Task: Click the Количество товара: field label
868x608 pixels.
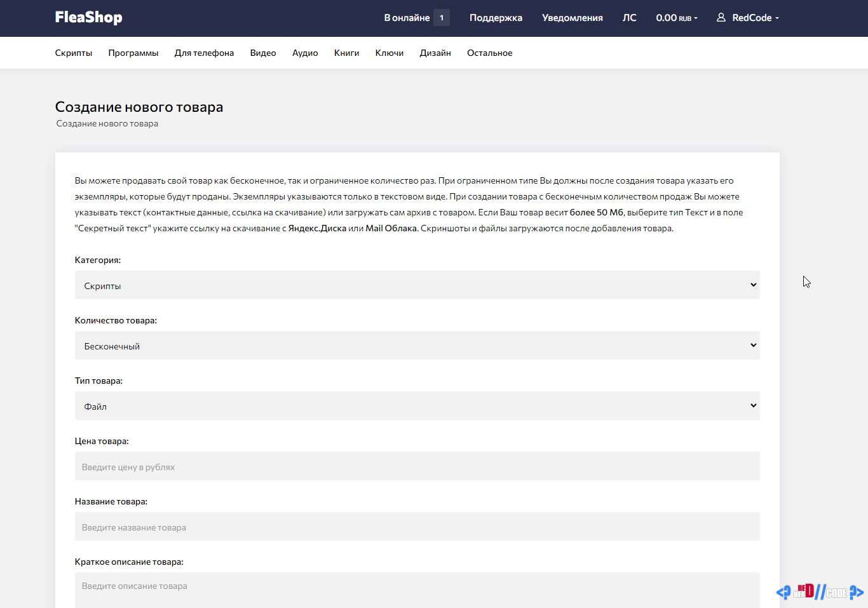Action: [x=116, y=320]
